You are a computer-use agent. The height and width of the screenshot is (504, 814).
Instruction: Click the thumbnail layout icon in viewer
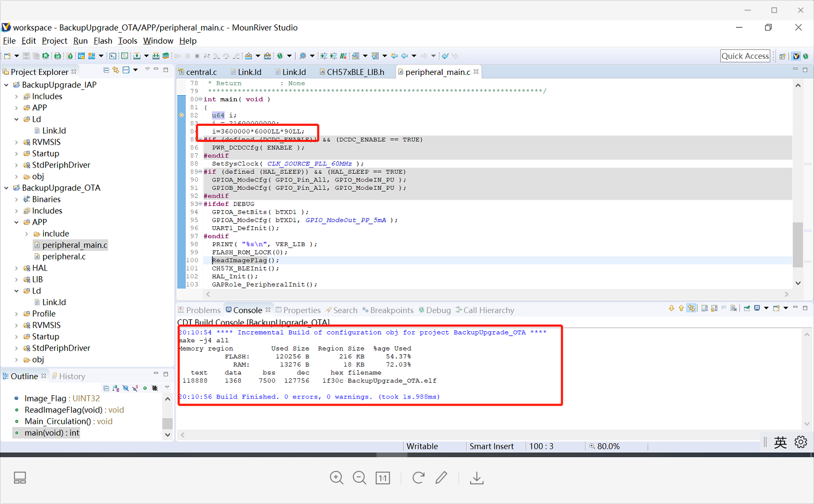[20, 477]
